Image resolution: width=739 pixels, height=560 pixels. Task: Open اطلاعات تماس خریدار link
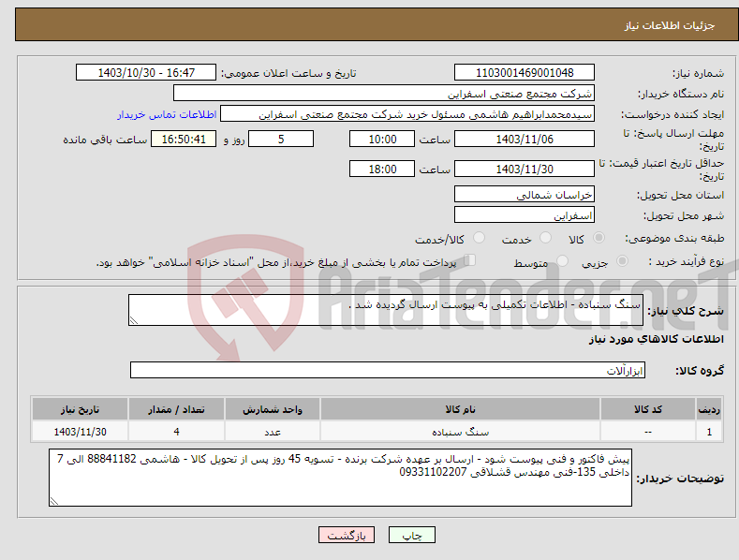tap(167, 114)
